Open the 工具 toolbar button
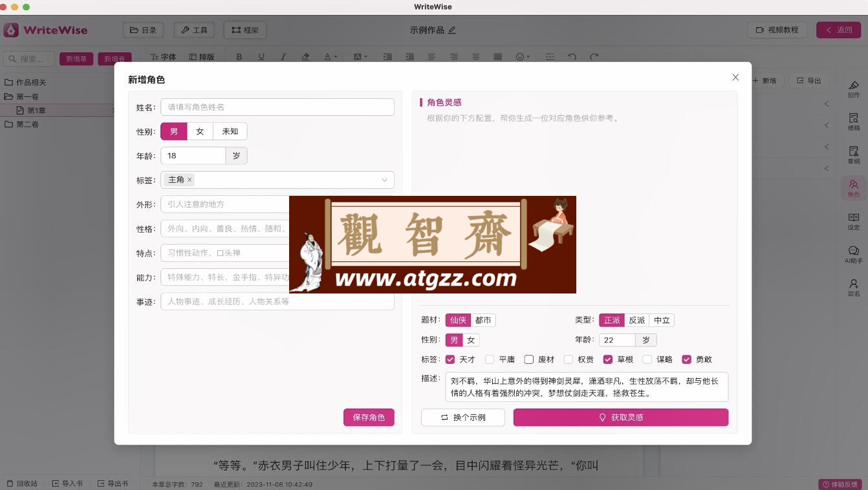868x490 pixels. [x=194, y=30]
